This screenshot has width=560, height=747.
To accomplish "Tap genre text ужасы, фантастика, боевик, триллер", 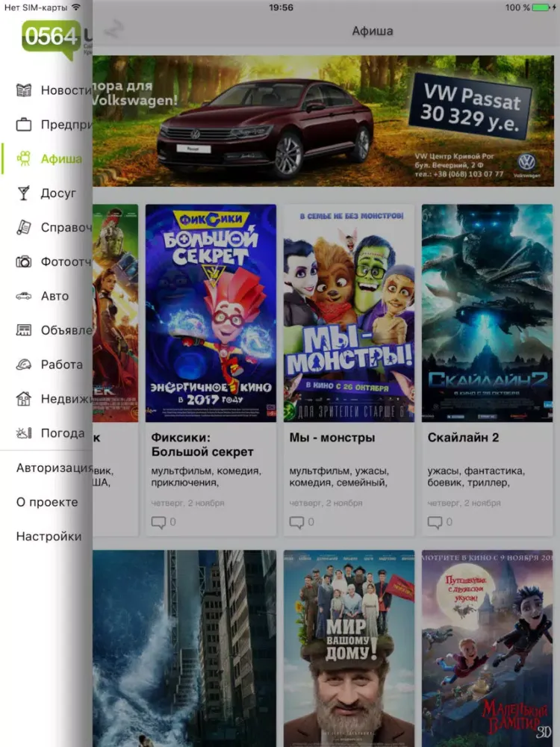I will click(x=476, y=477).
